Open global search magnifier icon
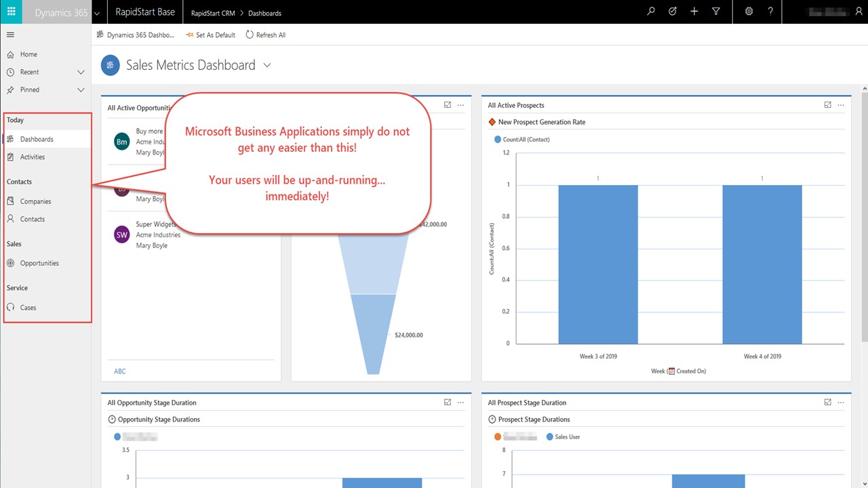This screenshot has height=488, width=868. (x=651, y=12)
